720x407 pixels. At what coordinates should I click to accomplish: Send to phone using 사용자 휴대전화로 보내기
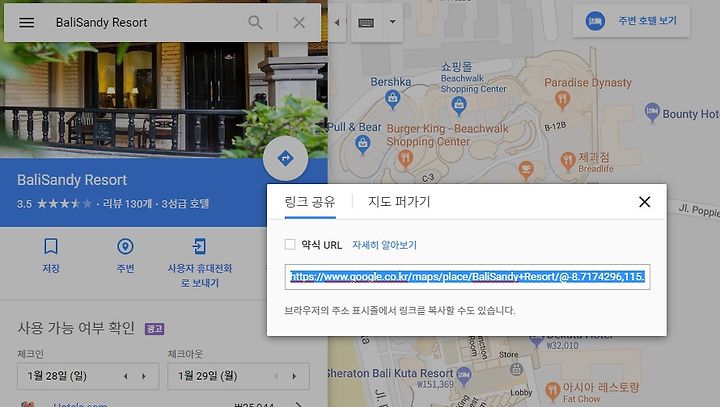(x=199, y=263)
